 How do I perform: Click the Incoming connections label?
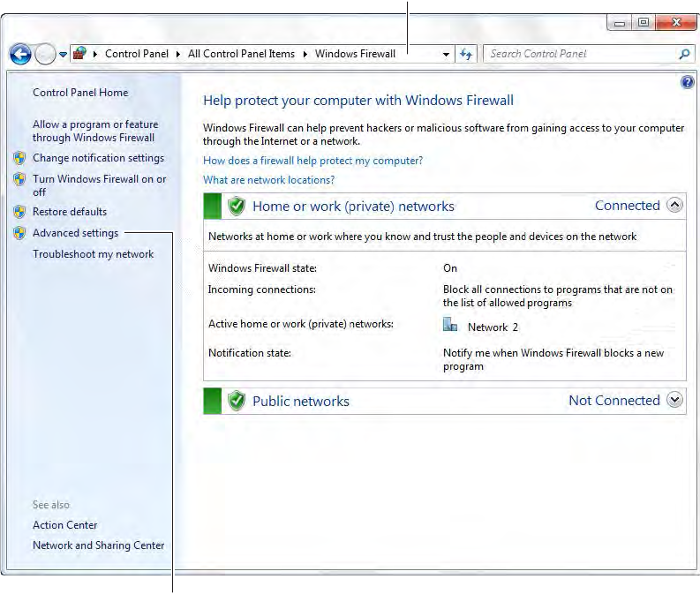(262, 289)
